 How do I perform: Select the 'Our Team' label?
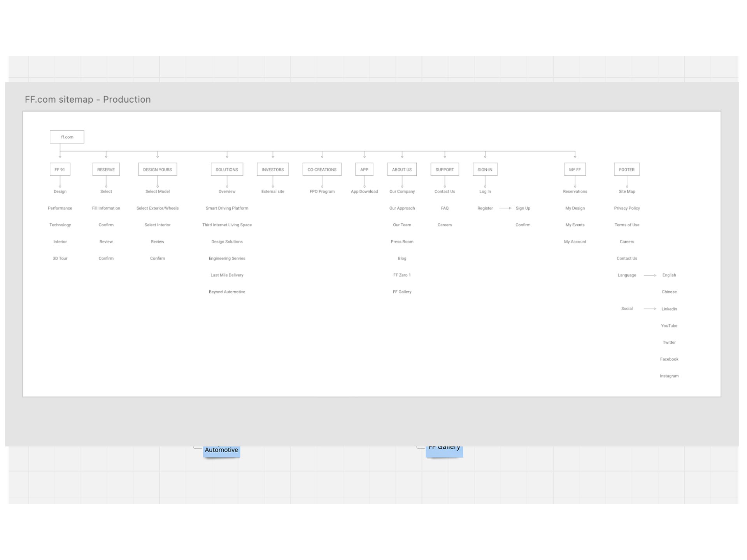click(x=402, y=225)
